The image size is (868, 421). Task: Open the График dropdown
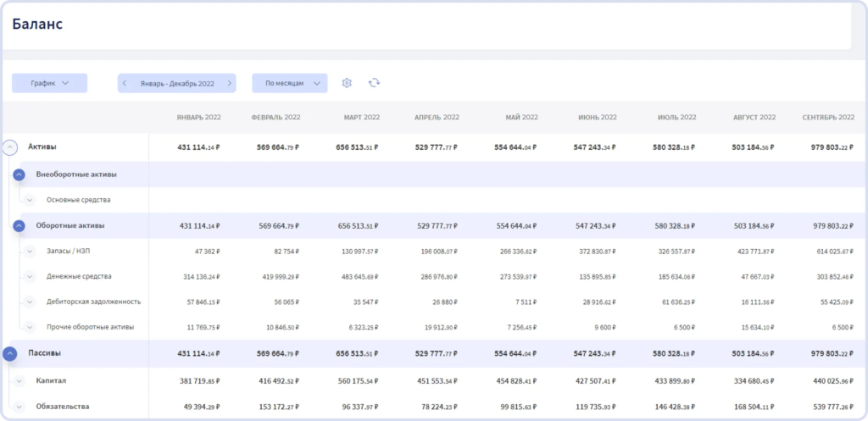click(x=50, y=83)
